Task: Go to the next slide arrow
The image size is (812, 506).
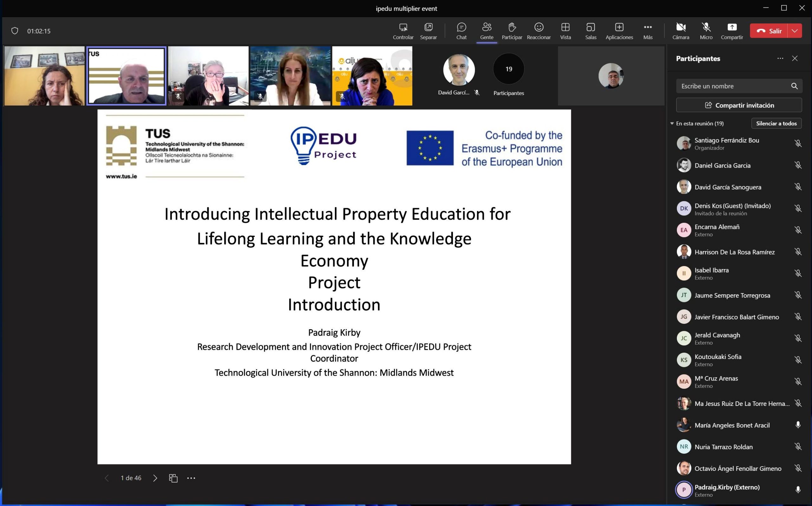Action: pos(155,478)
